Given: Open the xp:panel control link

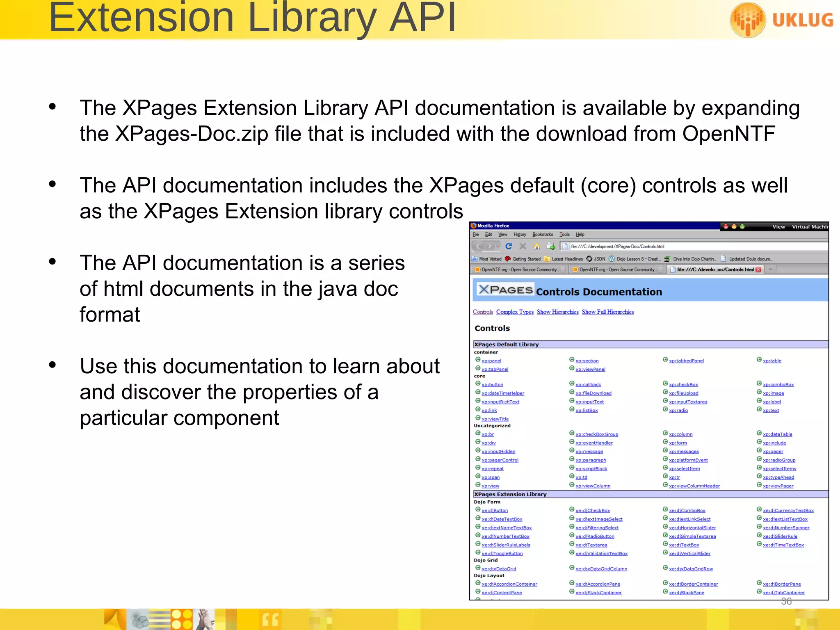Looking at the screenshot, I should tap(491, 361).
